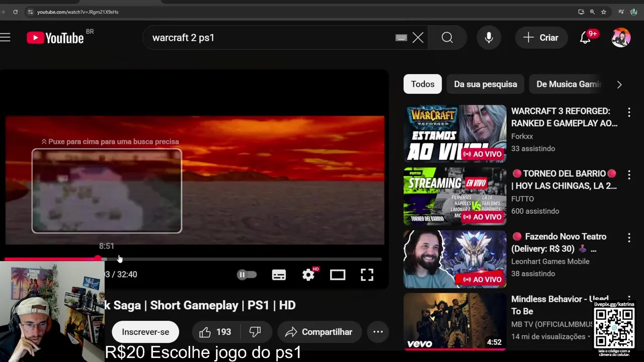This screenshot has width=644, height=362.
Task: Open the Forkxx channel name
Action: [x=522, y=136]
